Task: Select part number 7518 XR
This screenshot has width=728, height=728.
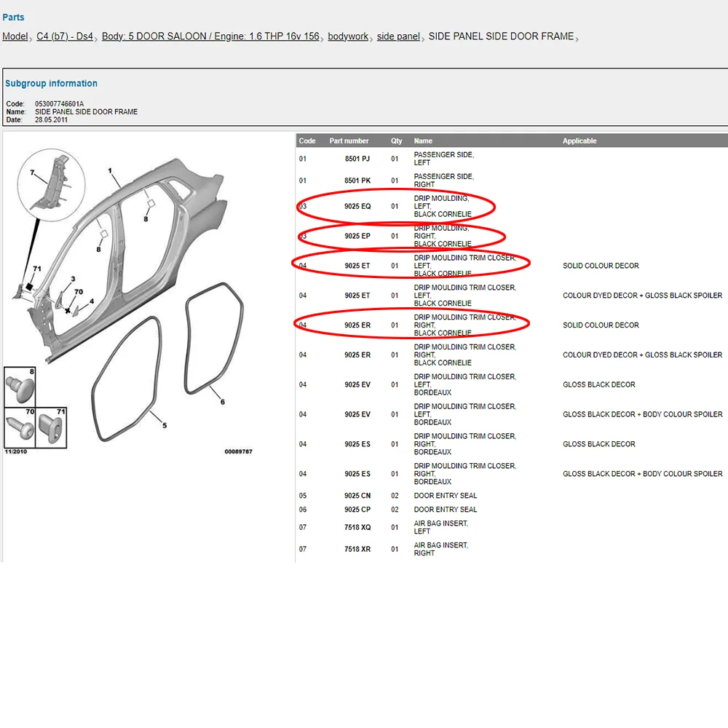Action: 357,549
